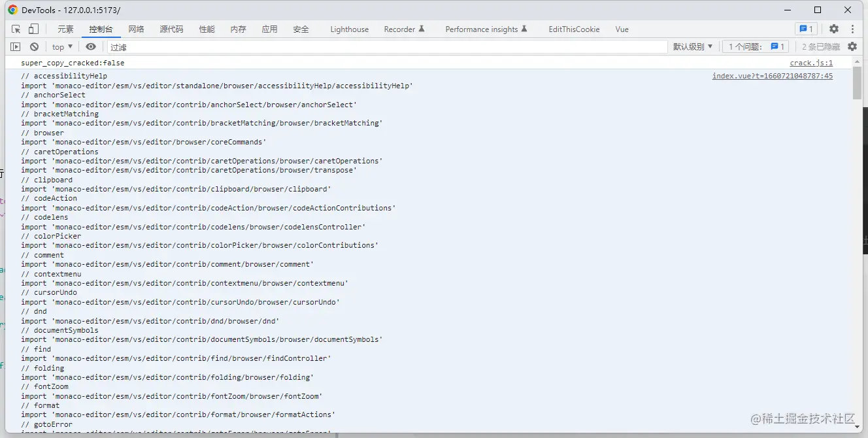This screenshot has width=868, height=438.
Task: Open the 默认级别 log level dropdown
Action: click(x=693, y=46)
